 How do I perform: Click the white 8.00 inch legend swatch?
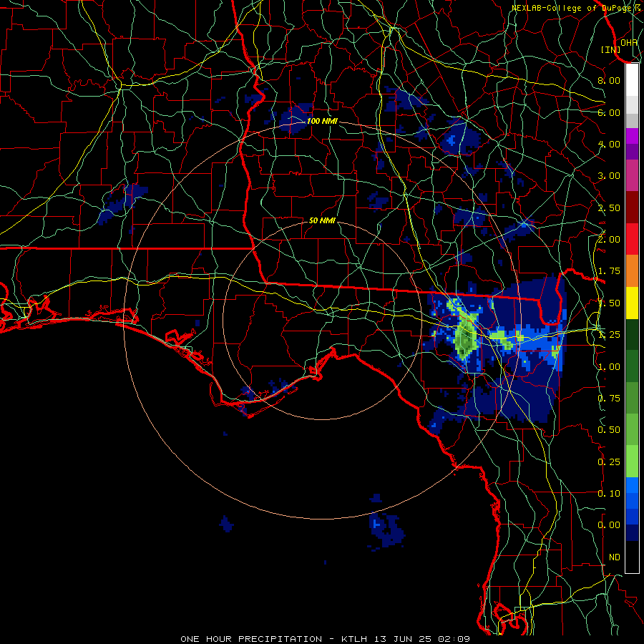point(632,79)
